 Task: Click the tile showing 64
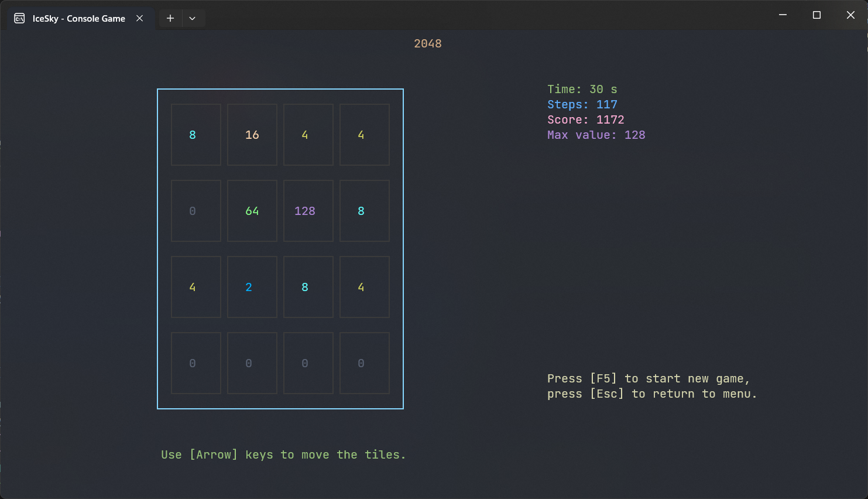click(x=252, y=211)
